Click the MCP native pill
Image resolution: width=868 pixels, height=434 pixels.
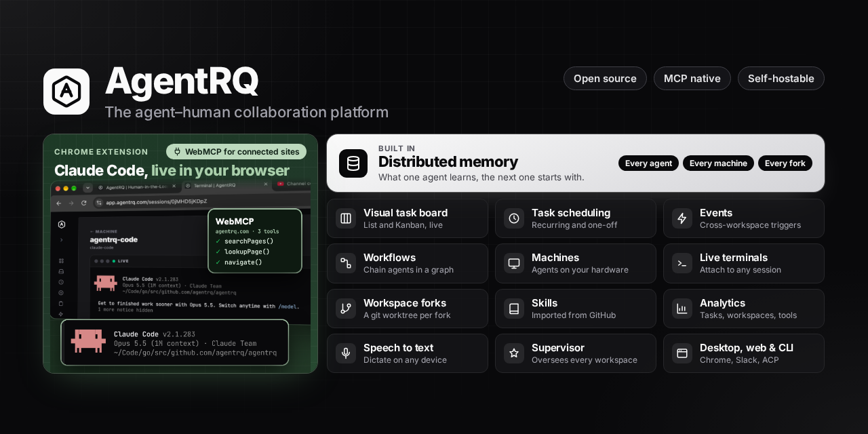(x=692, y=79)
